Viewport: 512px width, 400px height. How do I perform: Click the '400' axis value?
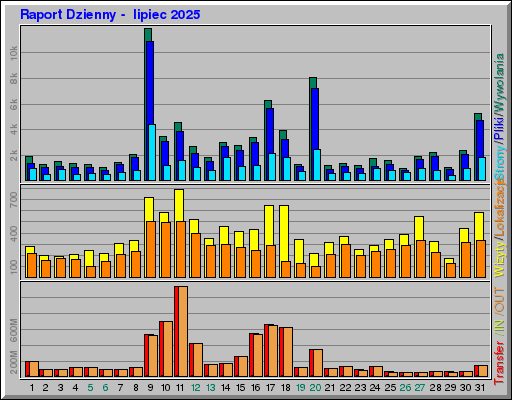point(13,234)
